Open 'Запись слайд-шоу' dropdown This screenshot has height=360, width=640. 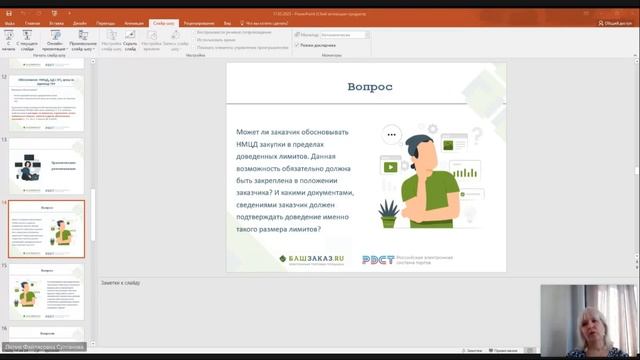point(176,40)
